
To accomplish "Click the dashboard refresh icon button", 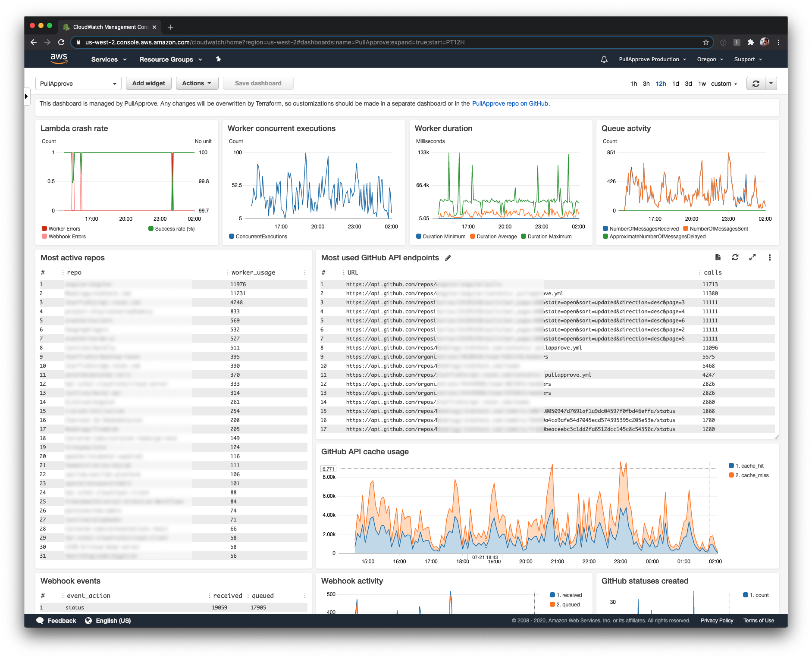I will click(756, 84).
